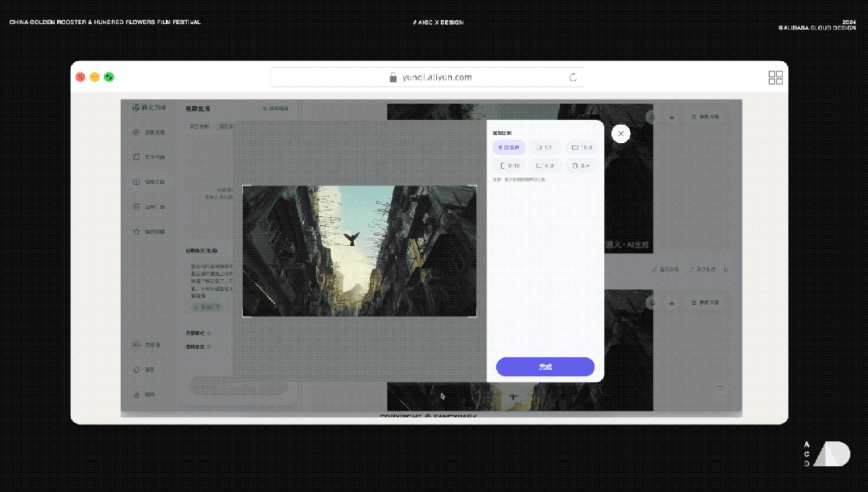Open my favorites (star) sidebar item

149,232
